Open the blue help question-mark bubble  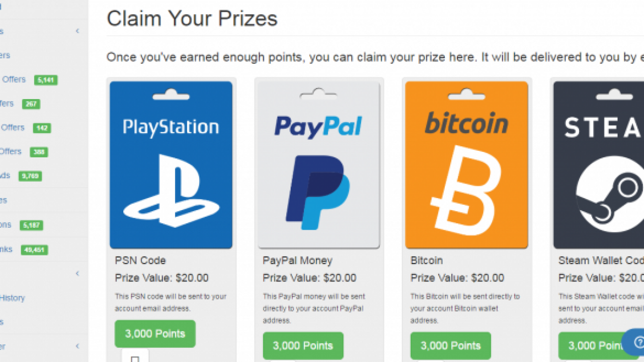pos(634,342)
